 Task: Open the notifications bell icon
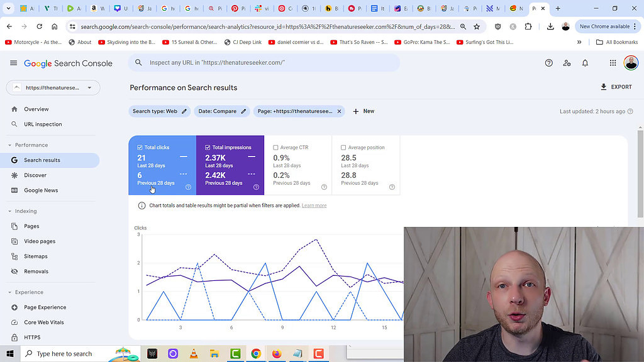pos(585,63)
